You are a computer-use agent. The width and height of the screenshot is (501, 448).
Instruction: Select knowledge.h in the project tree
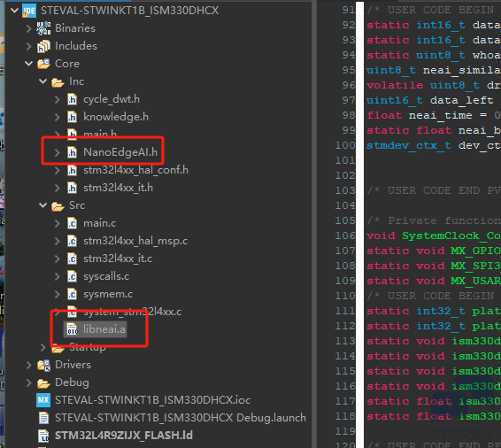(x=116, y=117)
